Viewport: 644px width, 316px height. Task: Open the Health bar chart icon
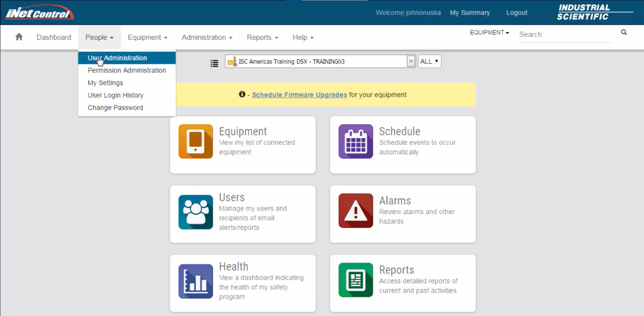pyautogui.click(x=196, y=281)
